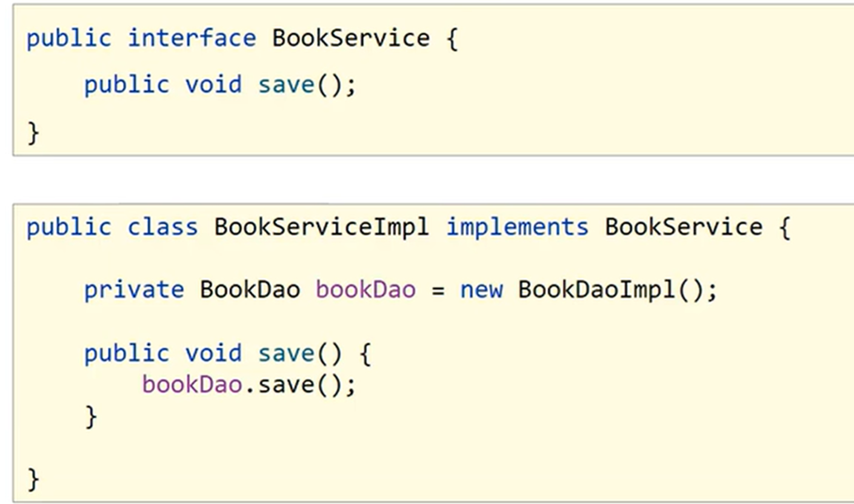
Task: Select the BookDao type in the field declaration
Action: [x=250, y=290]
